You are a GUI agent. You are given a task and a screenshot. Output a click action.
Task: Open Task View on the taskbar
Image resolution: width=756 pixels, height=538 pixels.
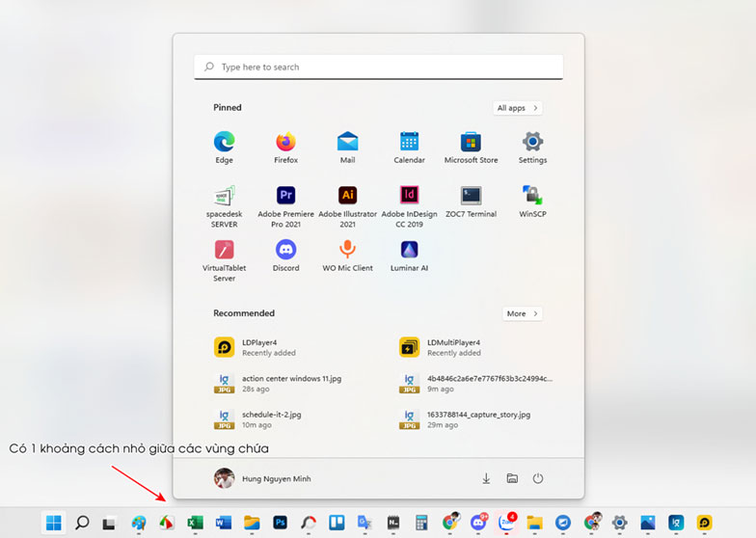coord(110,523)
